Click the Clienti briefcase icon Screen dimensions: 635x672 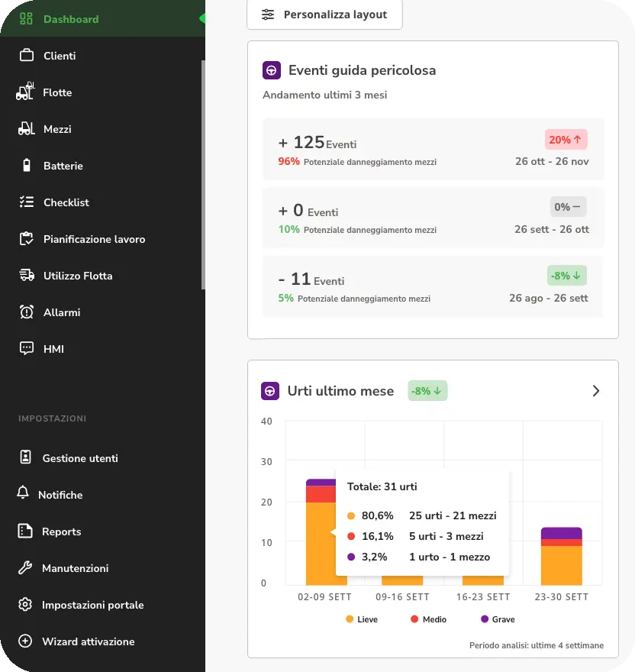(27, 56)
